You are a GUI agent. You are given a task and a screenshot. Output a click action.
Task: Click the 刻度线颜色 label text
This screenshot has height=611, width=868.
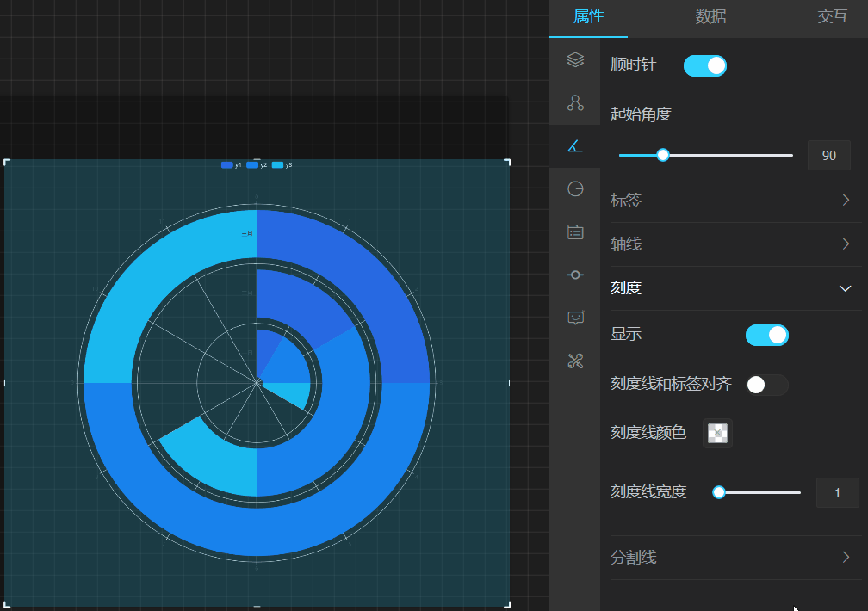coord(648,432)
